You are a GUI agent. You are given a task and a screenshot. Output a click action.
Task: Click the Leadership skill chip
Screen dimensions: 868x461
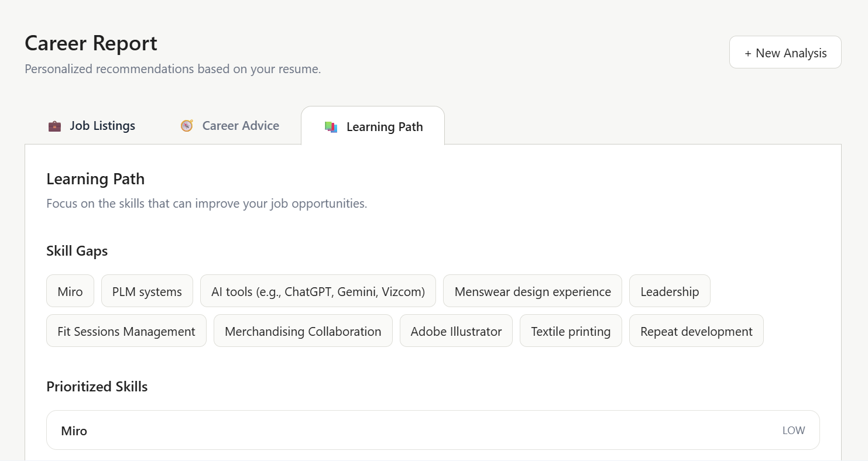[x=670, y=291]
